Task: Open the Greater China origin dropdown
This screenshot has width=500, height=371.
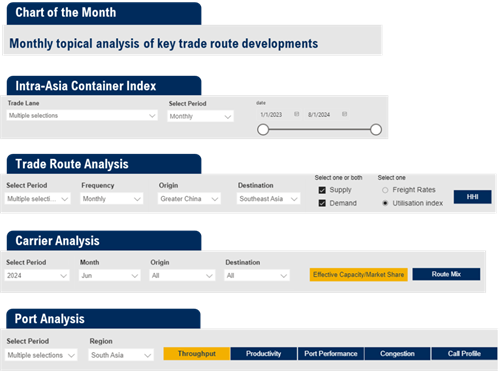Action: tap(189, 199)
